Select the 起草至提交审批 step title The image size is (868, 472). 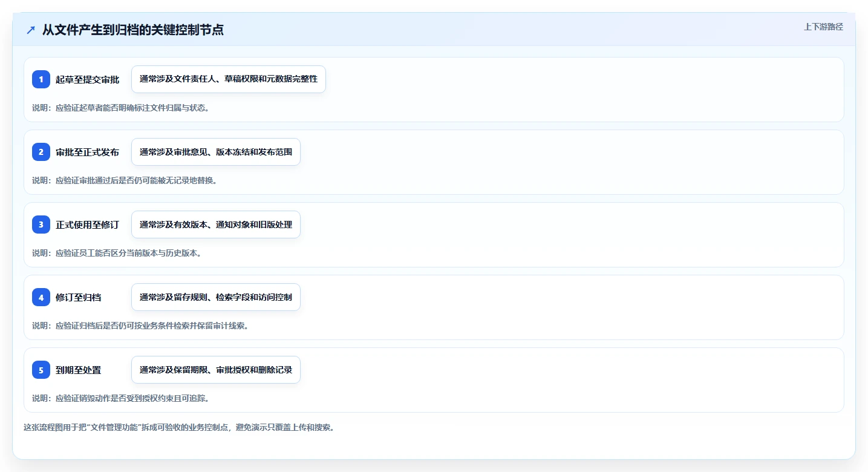[x=88, y=79]
